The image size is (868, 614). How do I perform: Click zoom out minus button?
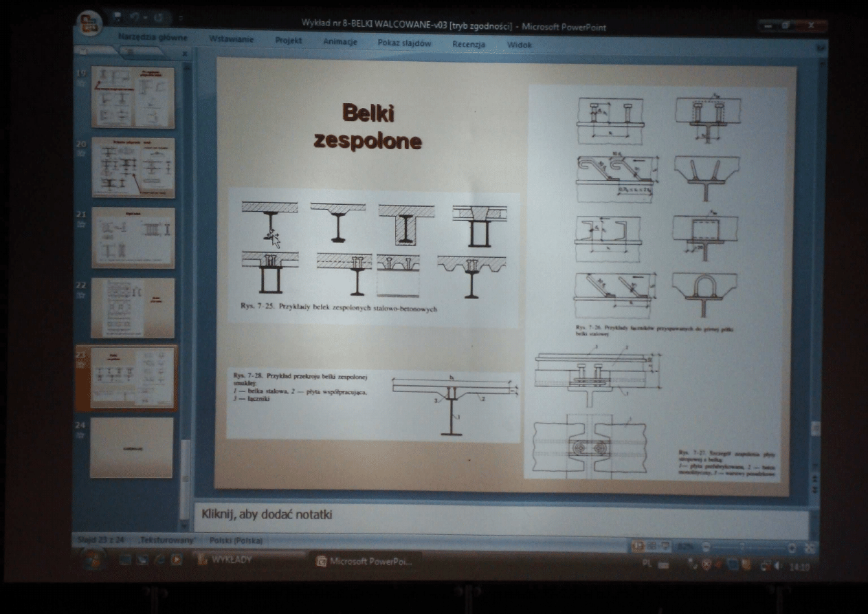(x=705, y=547)
